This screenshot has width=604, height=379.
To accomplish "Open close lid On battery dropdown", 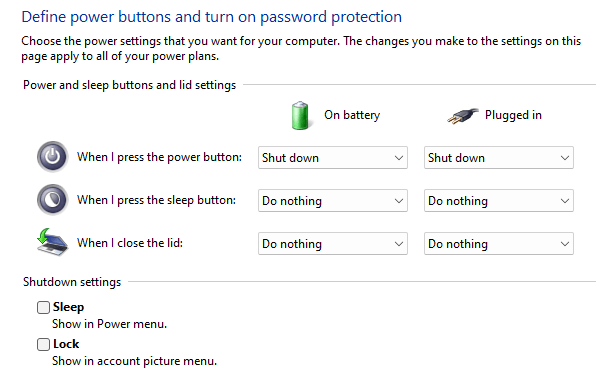I will click(x=333, y=243).
